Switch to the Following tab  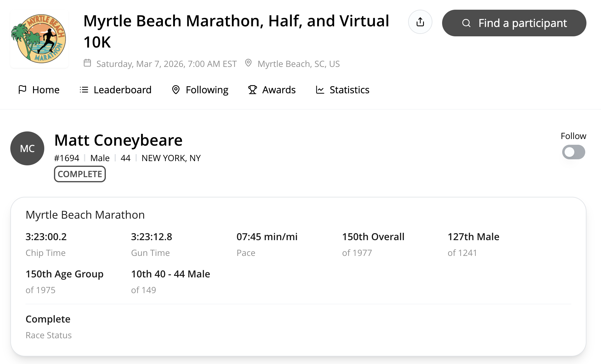(x=200, y=90)
